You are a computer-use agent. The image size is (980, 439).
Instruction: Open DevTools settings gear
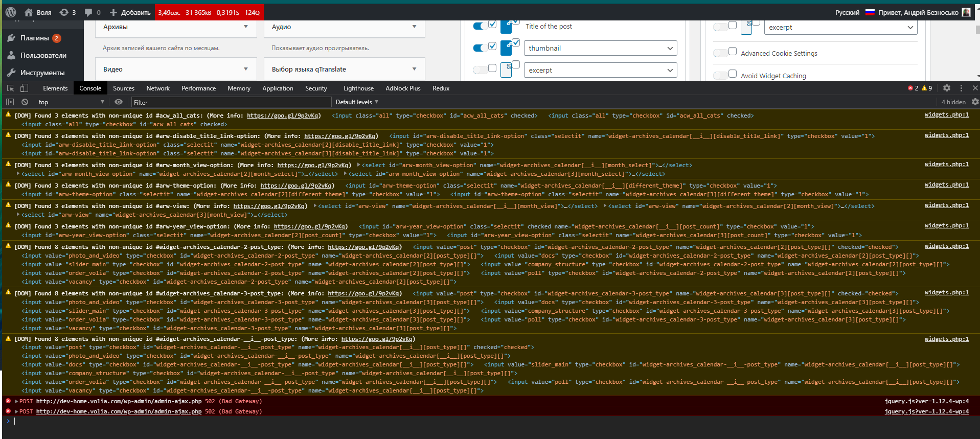(946, 88)
